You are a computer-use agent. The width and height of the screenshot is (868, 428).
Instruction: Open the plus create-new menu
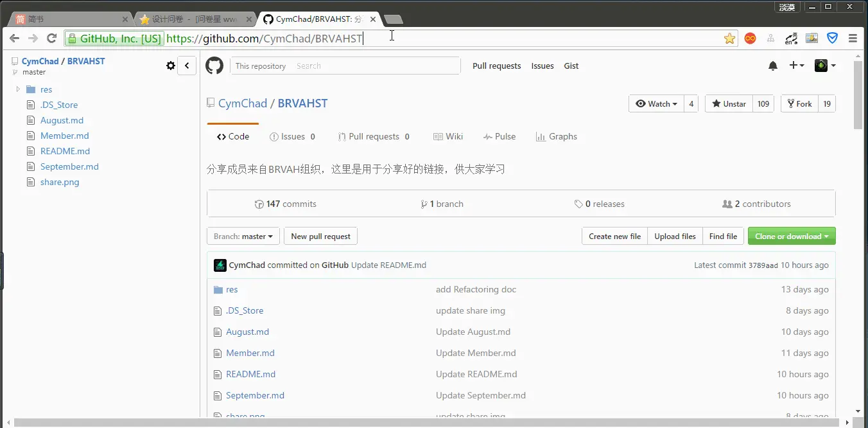tap(797, 66)
